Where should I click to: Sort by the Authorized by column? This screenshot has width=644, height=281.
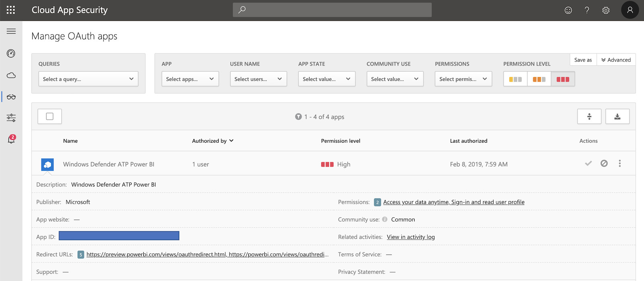click(x=213, y=141)
